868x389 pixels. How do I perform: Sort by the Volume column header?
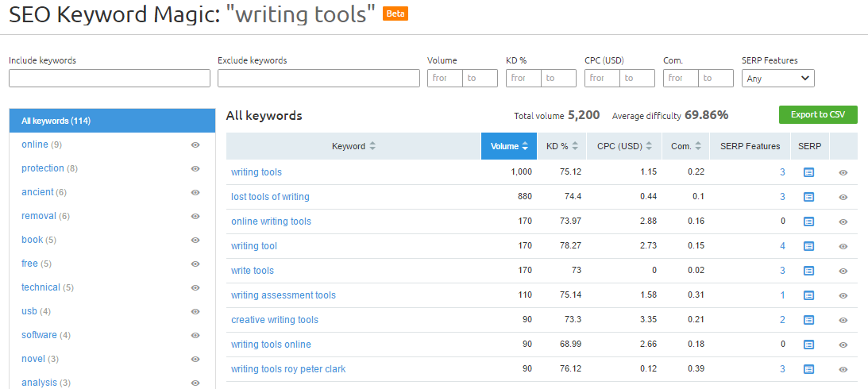[509, 146]
